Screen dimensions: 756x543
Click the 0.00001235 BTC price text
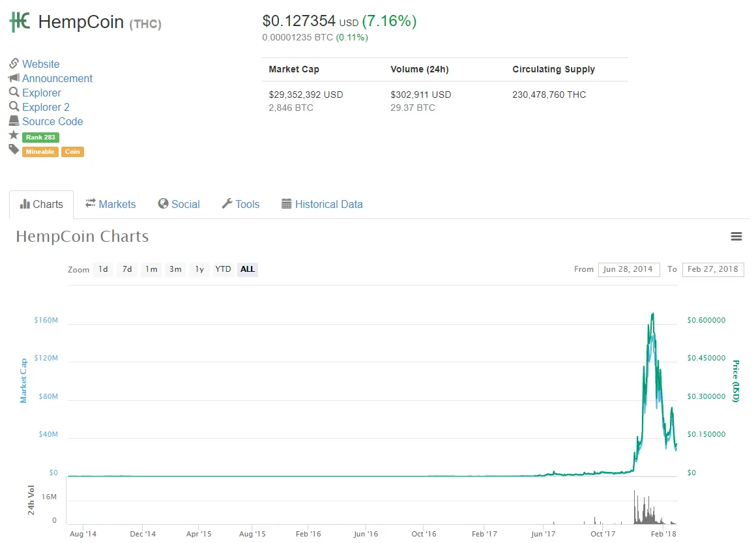297,38
